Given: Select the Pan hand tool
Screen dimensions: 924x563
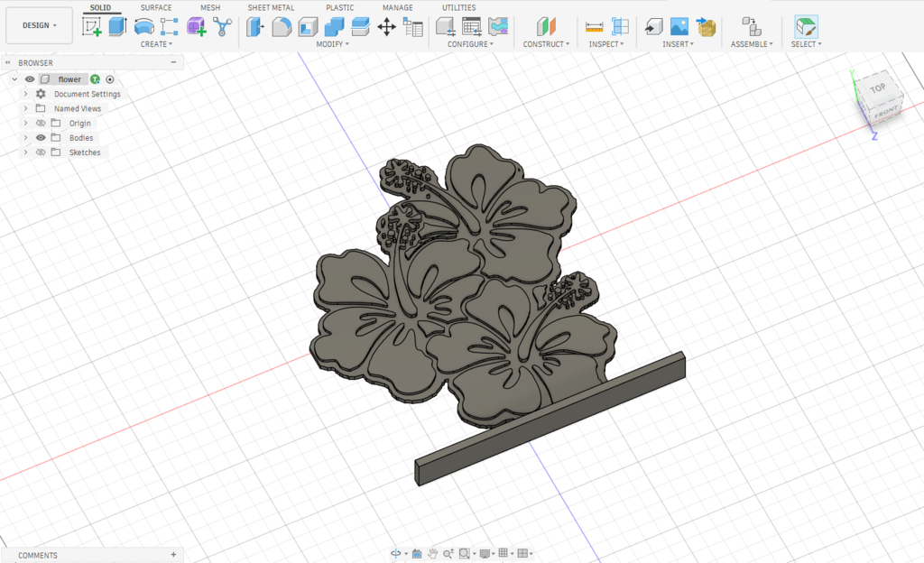Looking at the screenshot, I should point(432,554).
